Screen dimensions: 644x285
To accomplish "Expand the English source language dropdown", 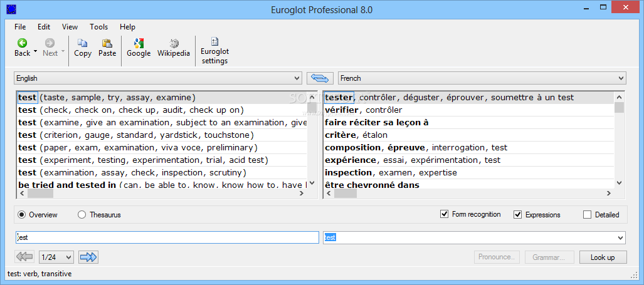I will tap(297, 78).
